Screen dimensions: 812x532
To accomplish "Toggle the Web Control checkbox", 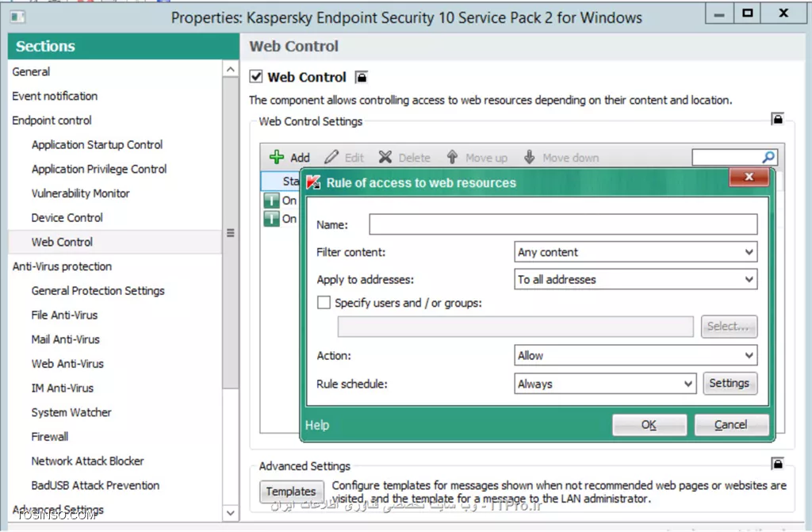I will [256, 77].
